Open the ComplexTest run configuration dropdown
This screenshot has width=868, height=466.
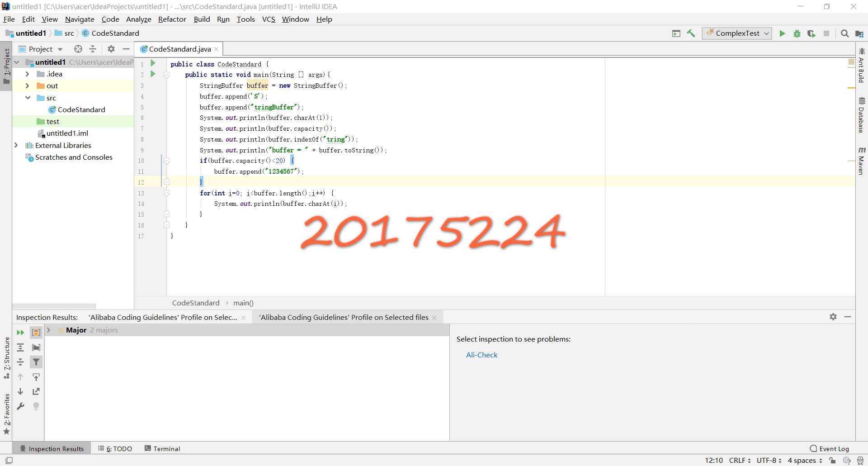tap(737, 33)
